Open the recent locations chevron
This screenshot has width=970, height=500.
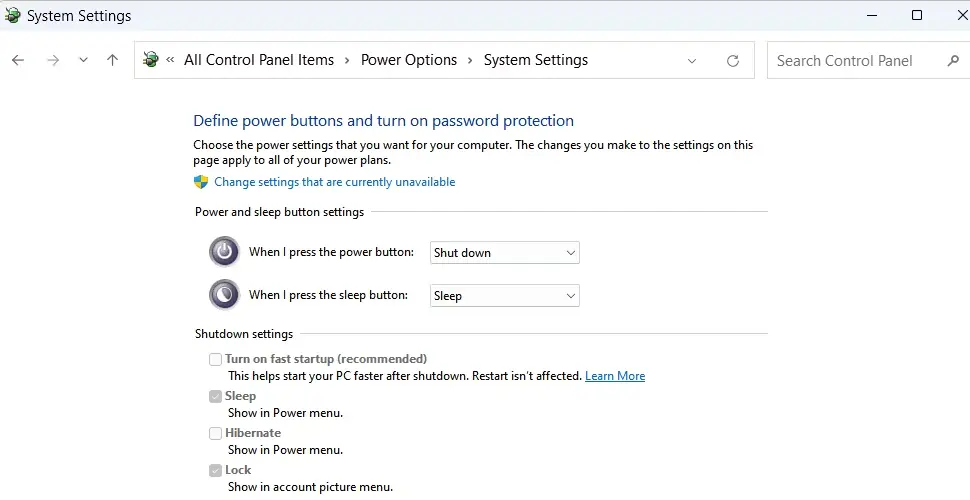click(83, 60)
